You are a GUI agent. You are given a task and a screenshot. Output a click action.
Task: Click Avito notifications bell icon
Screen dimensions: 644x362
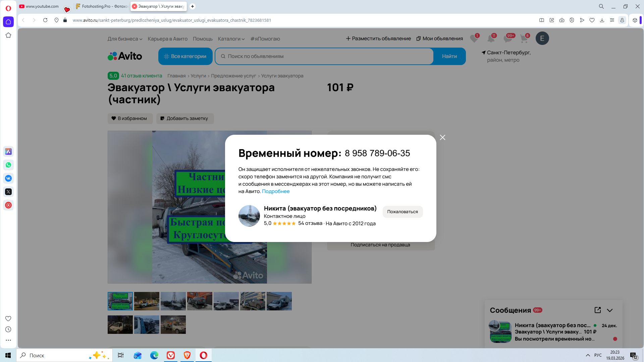click(491, 39)
